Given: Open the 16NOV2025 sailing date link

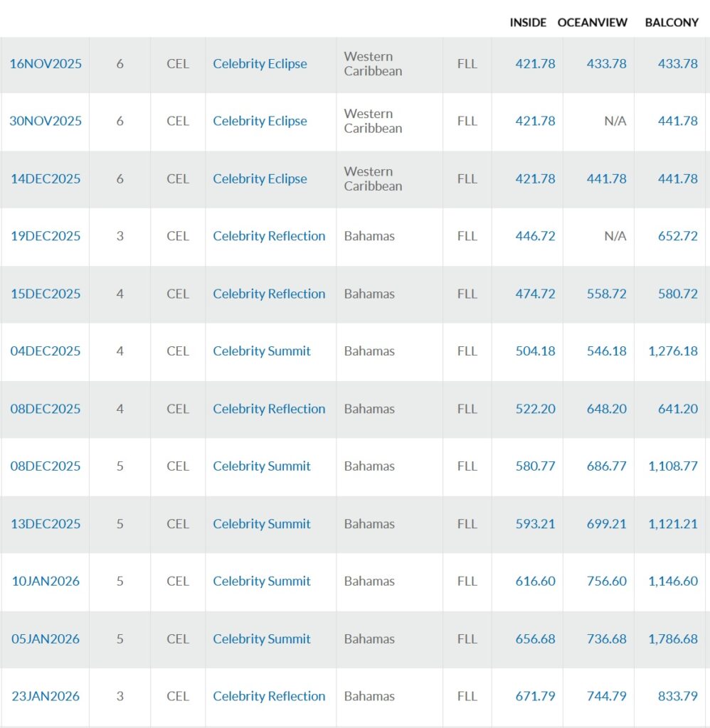Looking at the screenshot, I should (x=46, y=64).
